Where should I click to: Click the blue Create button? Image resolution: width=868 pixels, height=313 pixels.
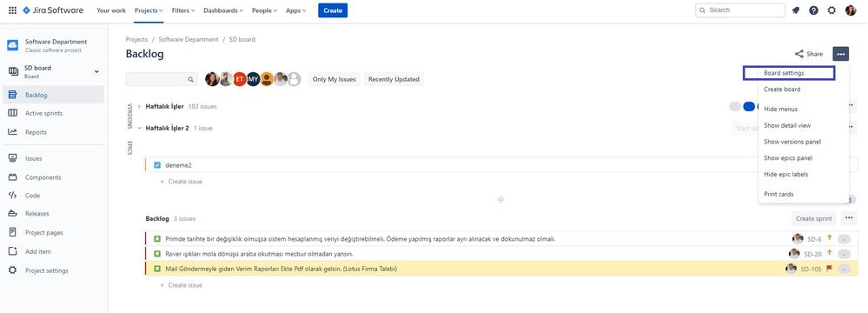coord(333,10)
